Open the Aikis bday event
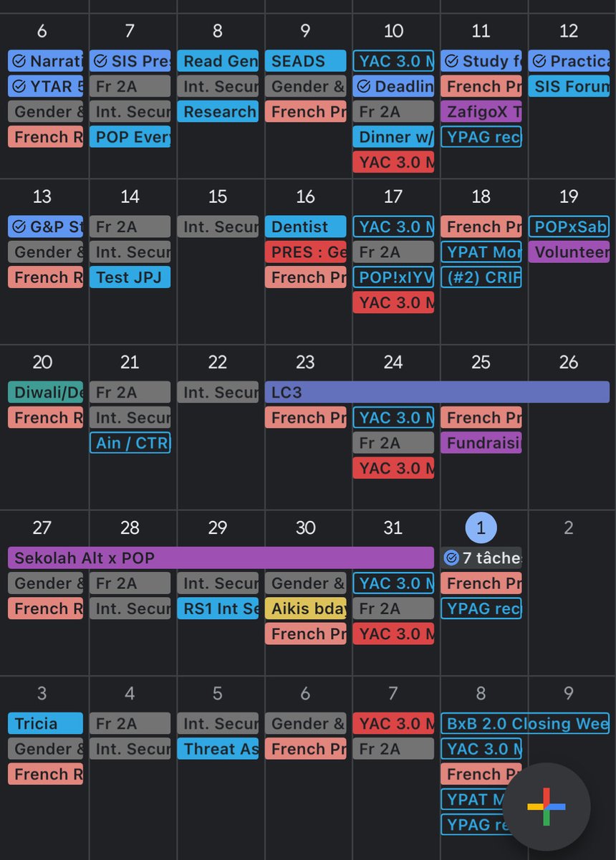This screenshot has width=616, height=860. [305, 608]
